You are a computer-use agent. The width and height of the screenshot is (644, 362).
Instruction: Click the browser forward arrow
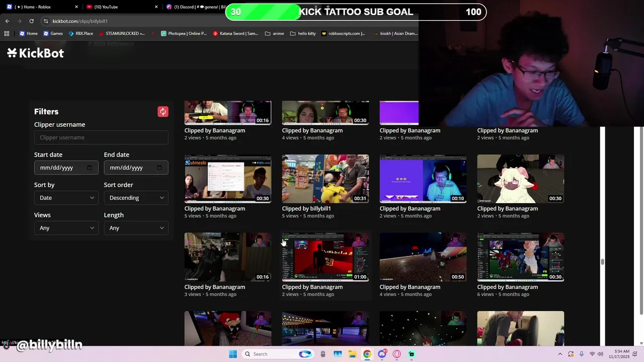(19, 21)
